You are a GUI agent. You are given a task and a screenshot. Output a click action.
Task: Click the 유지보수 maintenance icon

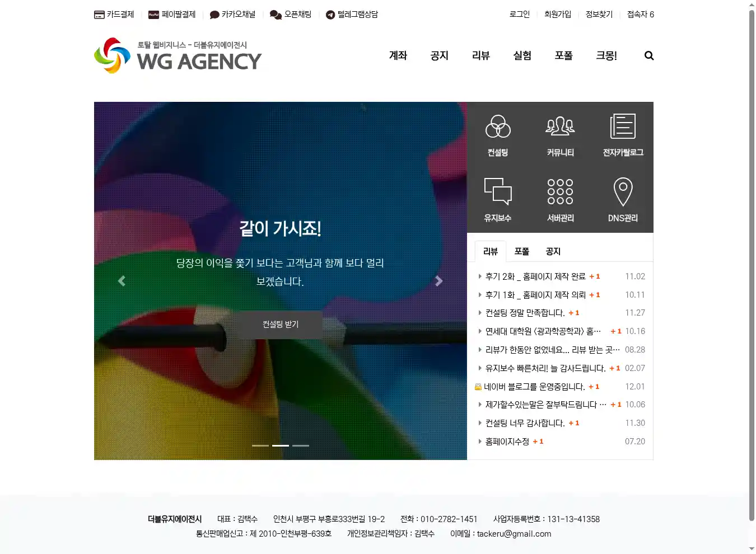pos(498,192)
